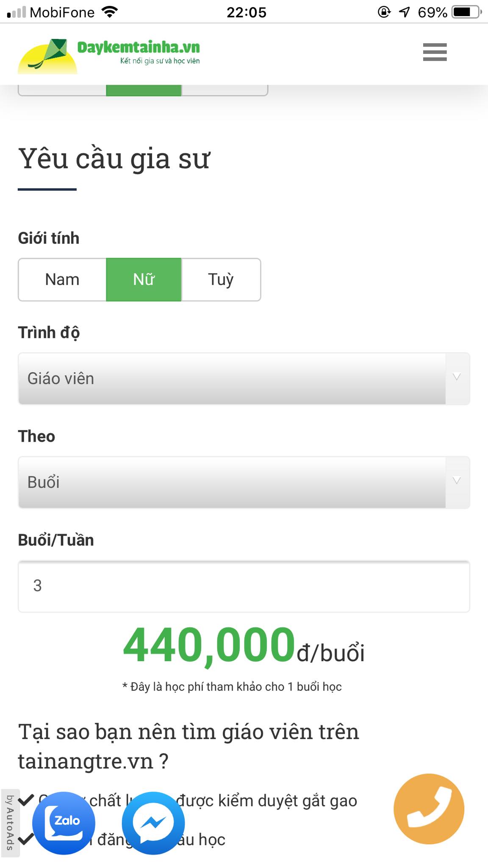Choose the Tuỳ gender option
Image resolution: width=488 pixels, height=868 pixels.
click(x=221, y=279)
